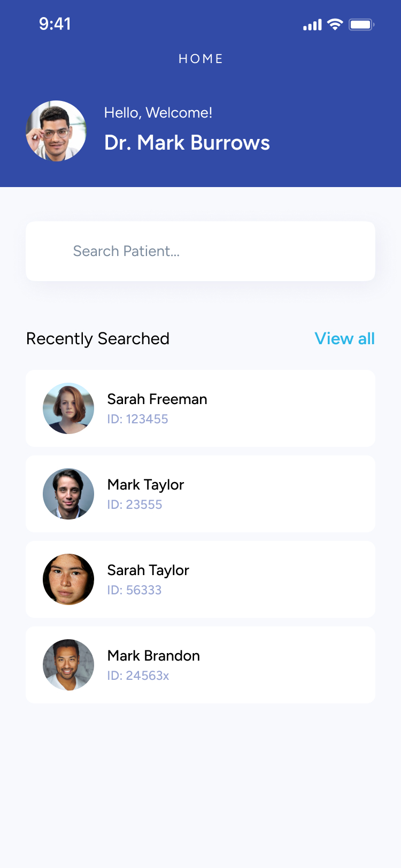Click patient ID 123455

click(x=137, y=419)
